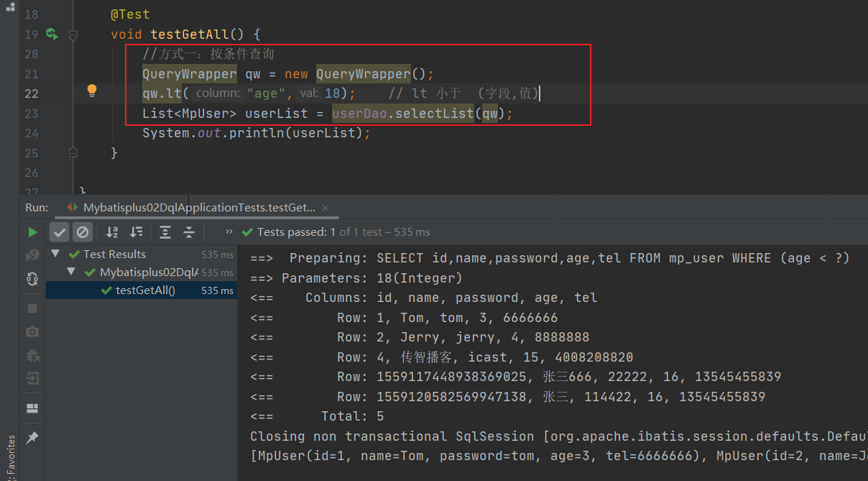Click the layout restore icon in Run sidebar
The height and width of the screenshot is (481, 868).
(x=32, y=408)
